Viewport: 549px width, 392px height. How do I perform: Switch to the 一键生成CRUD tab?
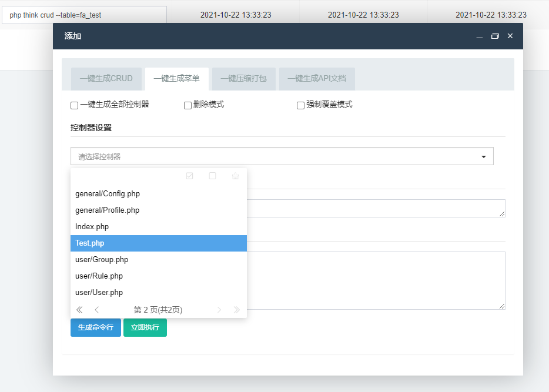click(x=106, y=79)
